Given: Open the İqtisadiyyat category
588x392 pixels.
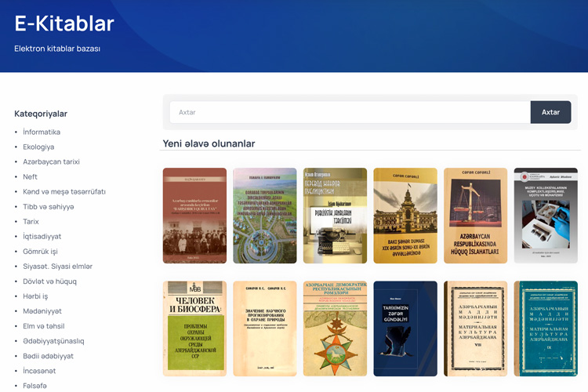Looking at the screenshot, I should point(42,236).
